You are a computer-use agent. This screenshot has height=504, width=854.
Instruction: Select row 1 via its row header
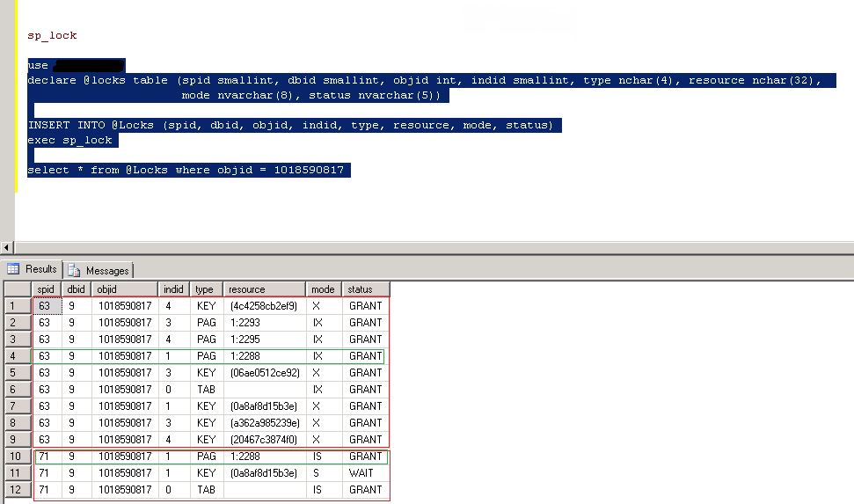click(18, 306)
